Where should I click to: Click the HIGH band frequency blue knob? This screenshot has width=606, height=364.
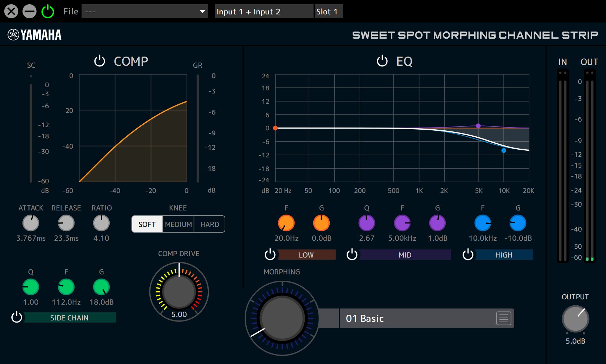[x=483, y=223]
